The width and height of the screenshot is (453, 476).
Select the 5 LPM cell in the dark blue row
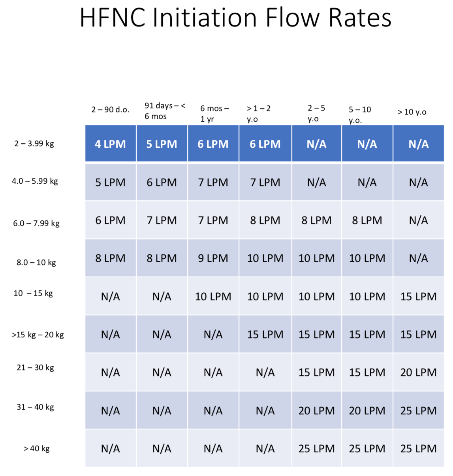coord(162,144)
